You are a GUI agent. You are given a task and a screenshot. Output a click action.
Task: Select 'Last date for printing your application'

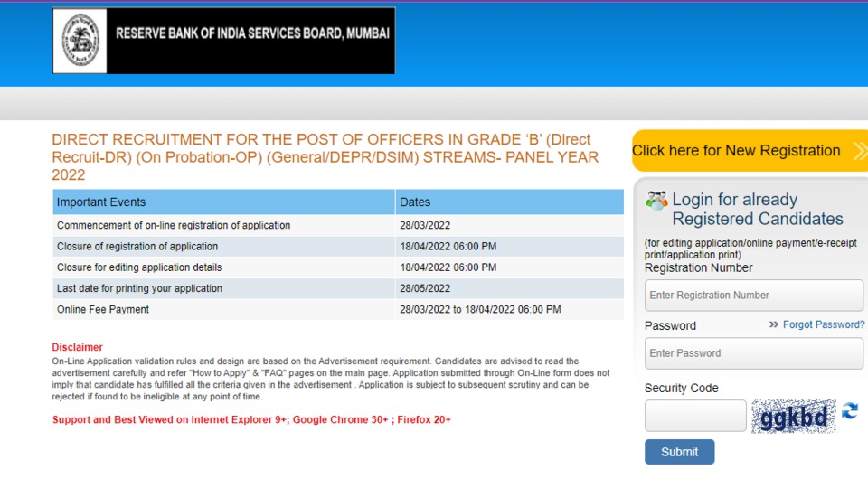[x=139, y=288]
